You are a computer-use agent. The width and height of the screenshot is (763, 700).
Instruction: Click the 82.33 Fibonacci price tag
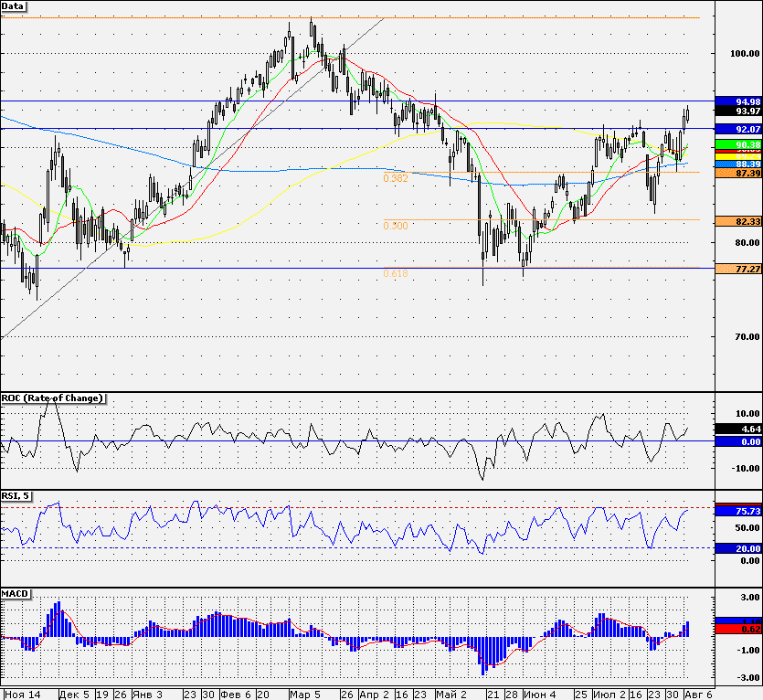(739, 221)
